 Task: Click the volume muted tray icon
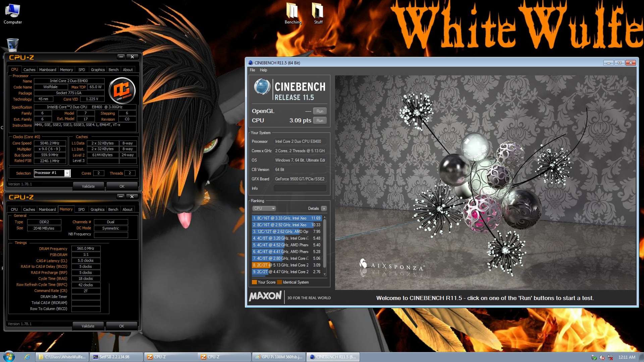tap(602, 357)
